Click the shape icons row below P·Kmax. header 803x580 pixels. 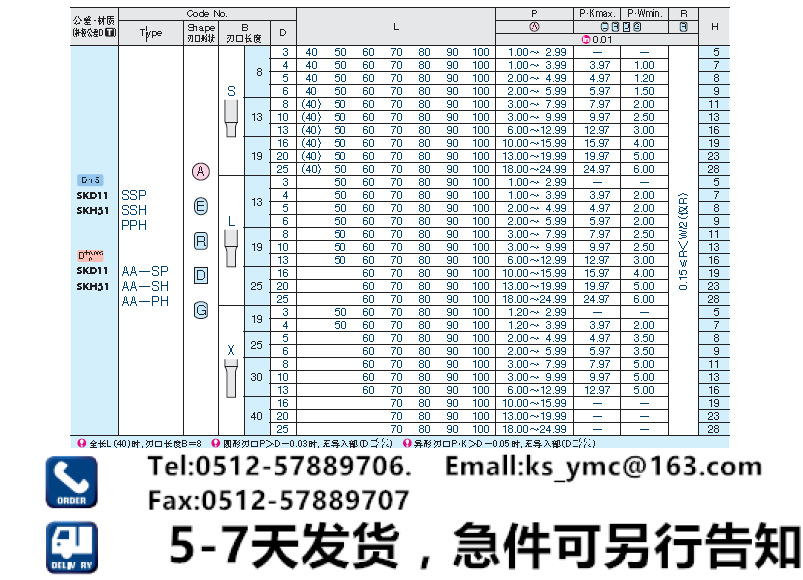point(620,27)
